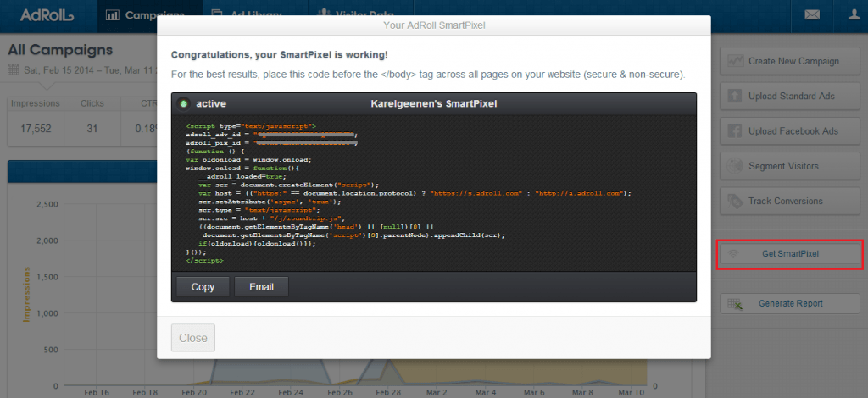Open Segment Visitors

coord(790,166)
